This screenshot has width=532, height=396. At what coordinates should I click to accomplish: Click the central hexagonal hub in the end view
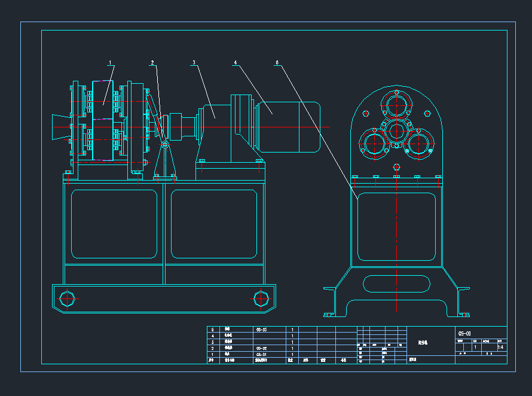point(397,130)
